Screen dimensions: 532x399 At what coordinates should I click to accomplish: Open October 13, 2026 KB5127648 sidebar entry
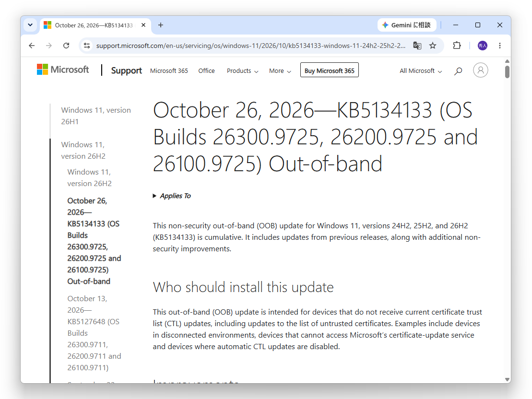coord(94,333)
